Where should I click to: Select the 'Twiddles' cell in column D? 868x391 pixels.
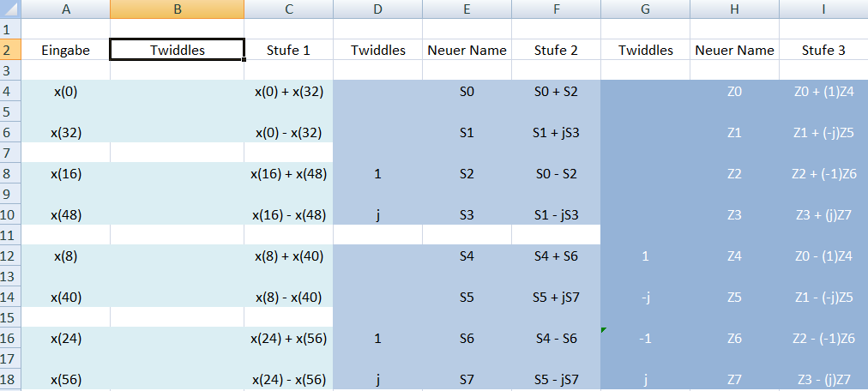[x=377, y=51]
